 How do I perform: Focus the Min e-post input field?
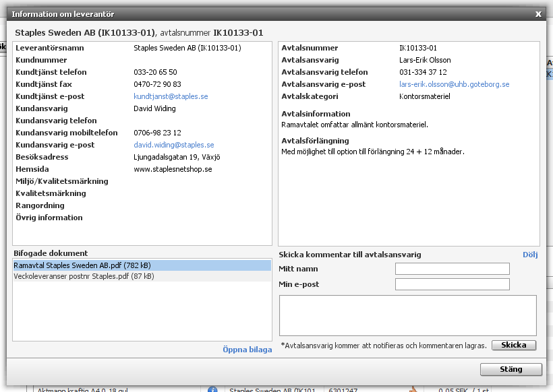coord(452,284)
